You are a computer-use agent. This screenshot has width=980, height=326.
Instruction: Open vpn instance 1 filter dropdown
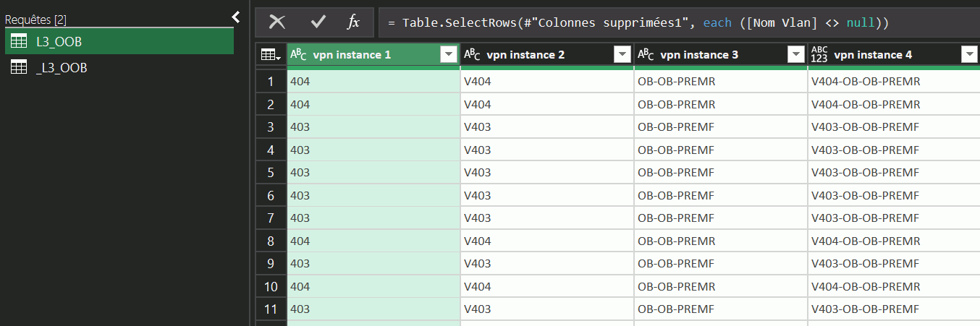tap(448, 55)
